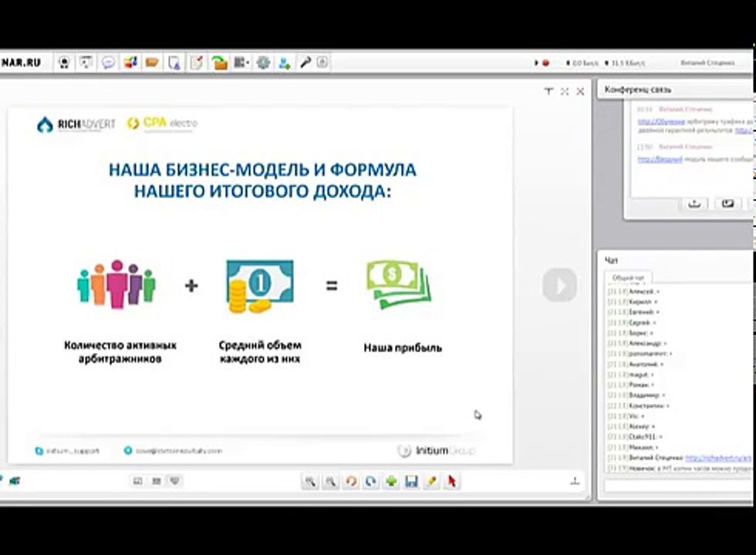Toggle fullscreen for the presentation panel
756x555 pixels.
(565, 91)
